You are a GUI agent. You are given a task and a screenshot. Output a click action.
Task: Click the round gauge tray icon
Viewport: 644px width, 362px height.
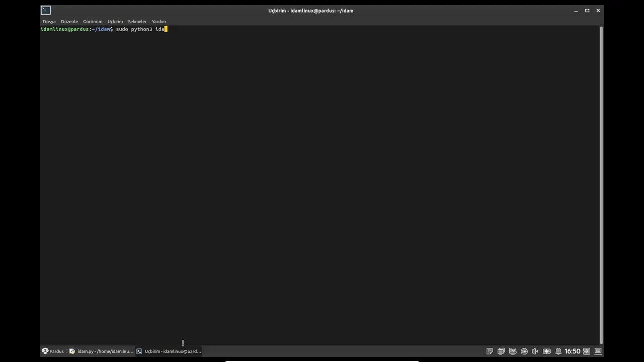coord(524,351)
